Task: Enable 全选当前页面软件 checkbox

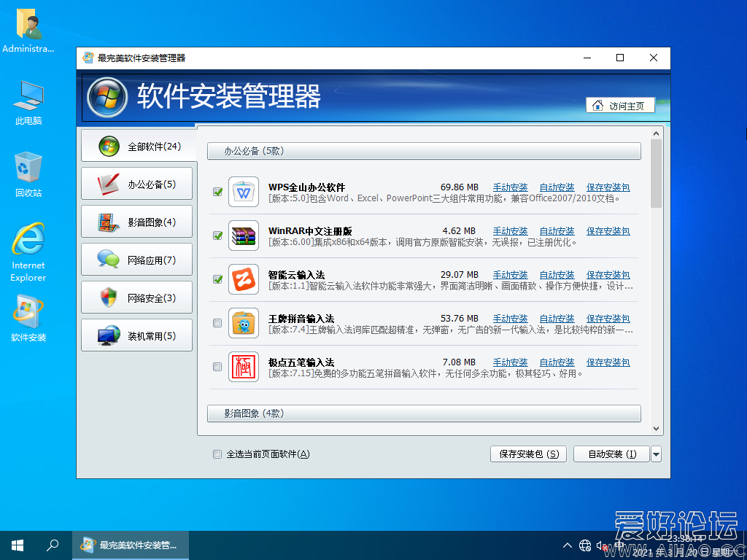Action: pos(217,454)
